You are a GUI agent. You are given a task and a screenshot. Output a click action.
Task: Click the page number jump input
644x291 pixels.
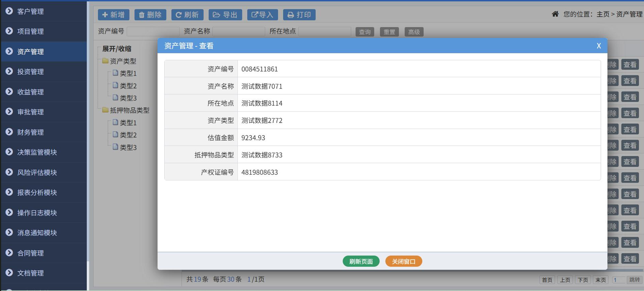(x=618, y=280)
